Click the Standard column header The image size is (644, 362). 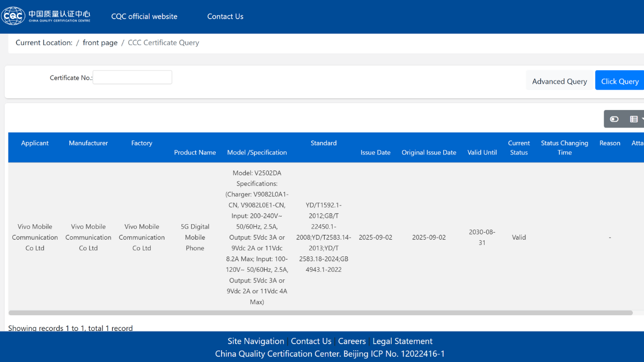coord(324,143)
